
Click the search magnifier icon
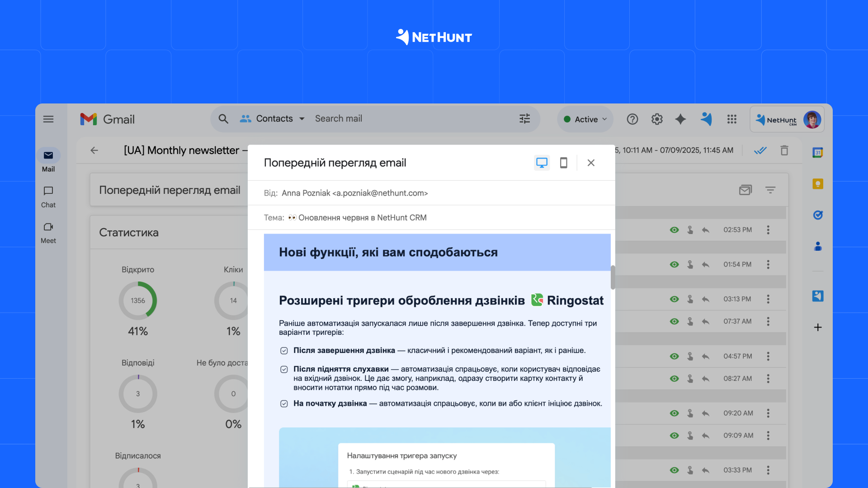(x=223, y=119)
